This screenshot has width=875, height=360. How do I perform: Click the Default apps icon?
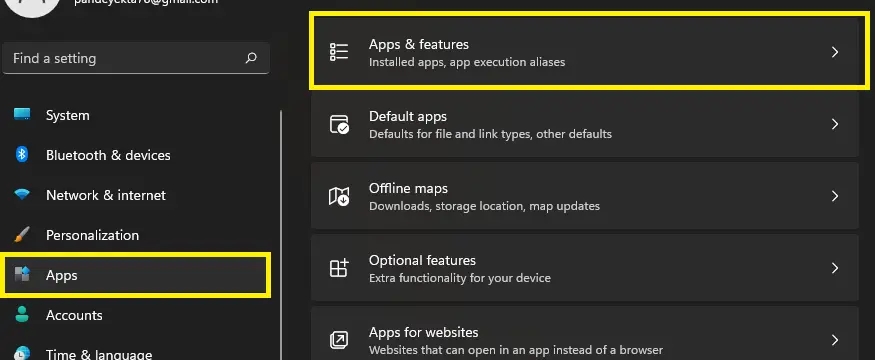tap(339, 124)
